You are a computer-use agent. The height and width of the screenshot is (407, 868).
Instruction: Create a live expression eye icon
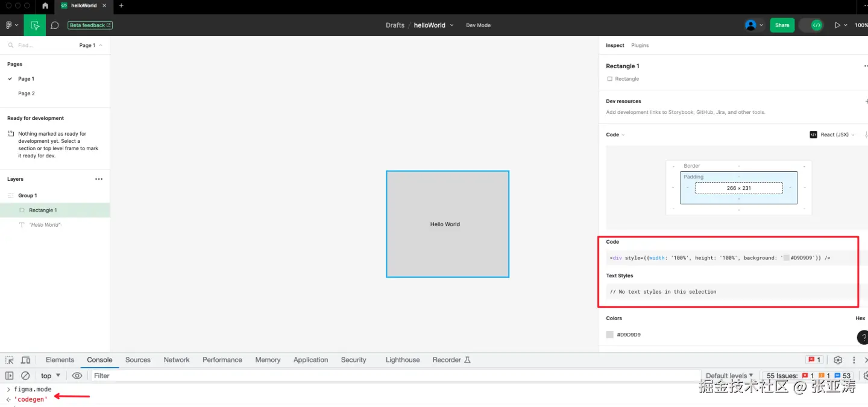point(77,376)
